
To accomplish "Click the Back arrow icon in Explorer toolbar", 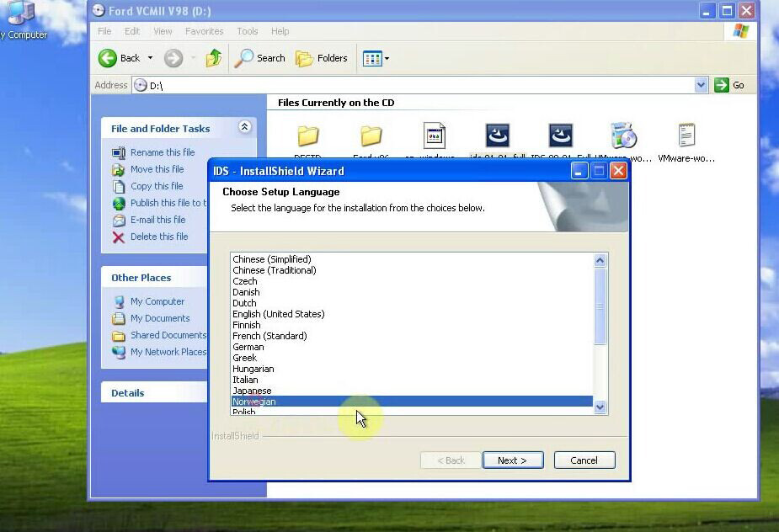I will [107, 58].
